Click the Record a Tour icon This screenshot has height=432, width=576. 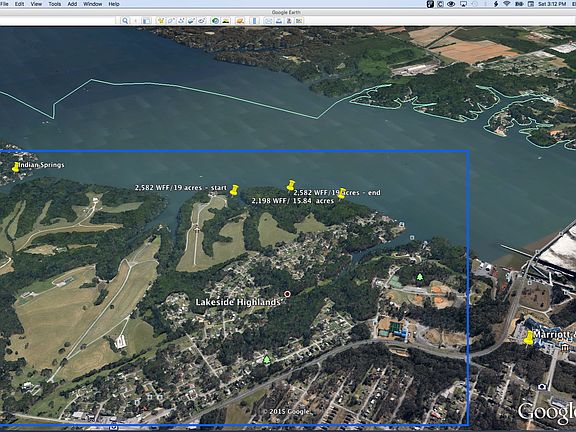(x=202, y=21)
